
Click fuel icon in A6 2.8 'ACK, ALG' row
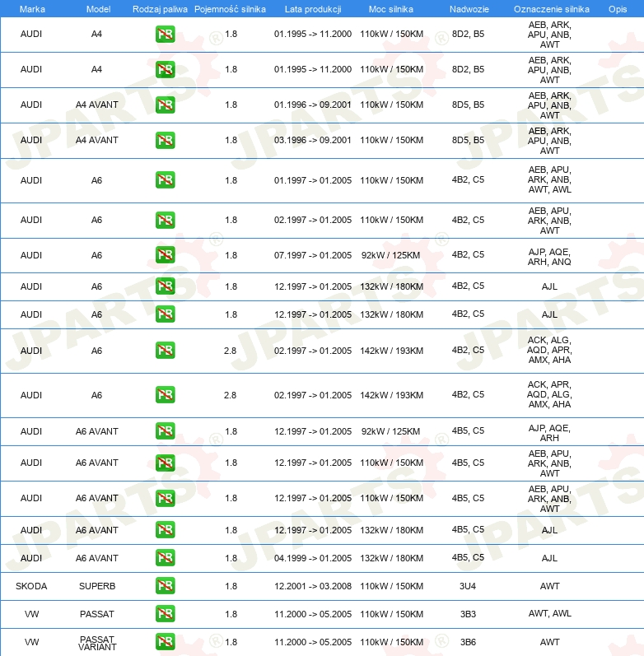[x=165, y=350]
